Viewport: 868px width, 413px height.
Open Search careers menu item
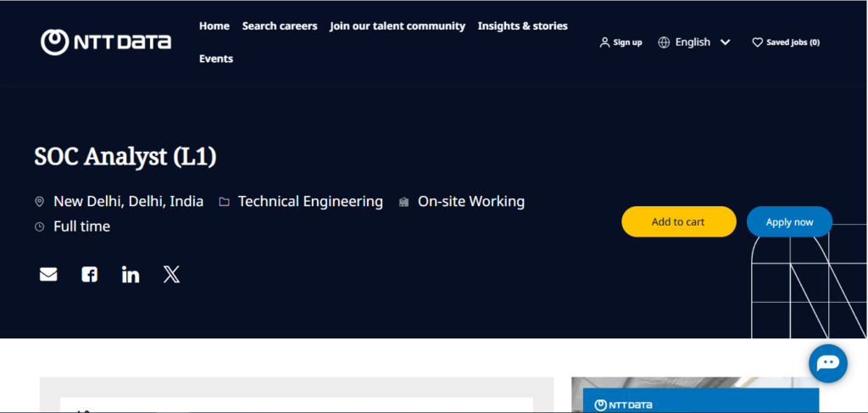280,26
